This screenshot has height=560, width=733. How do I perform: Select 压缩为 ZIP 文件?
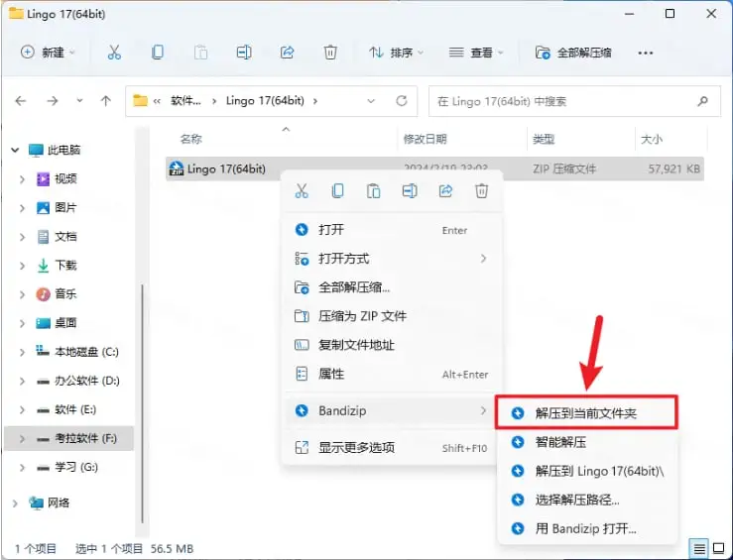point(392,316)
